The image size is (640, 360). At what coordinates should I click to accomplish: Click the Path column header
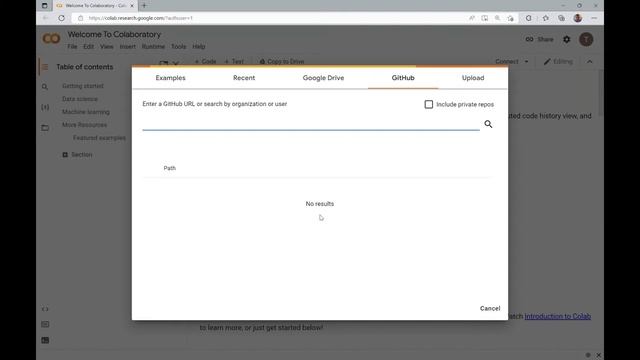(169, 168)
